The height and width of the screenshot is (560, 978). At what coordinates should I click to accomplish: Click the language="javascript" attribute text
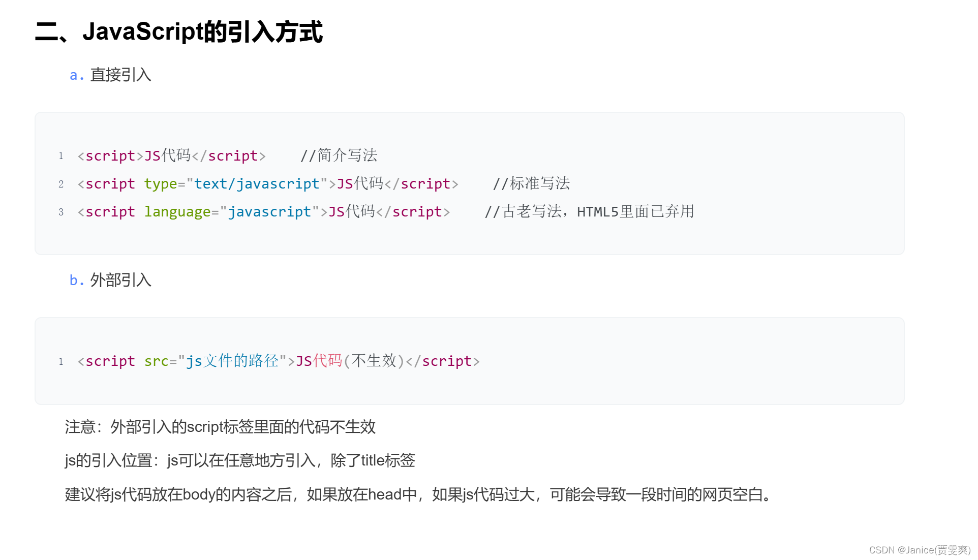tap(232, 211)
